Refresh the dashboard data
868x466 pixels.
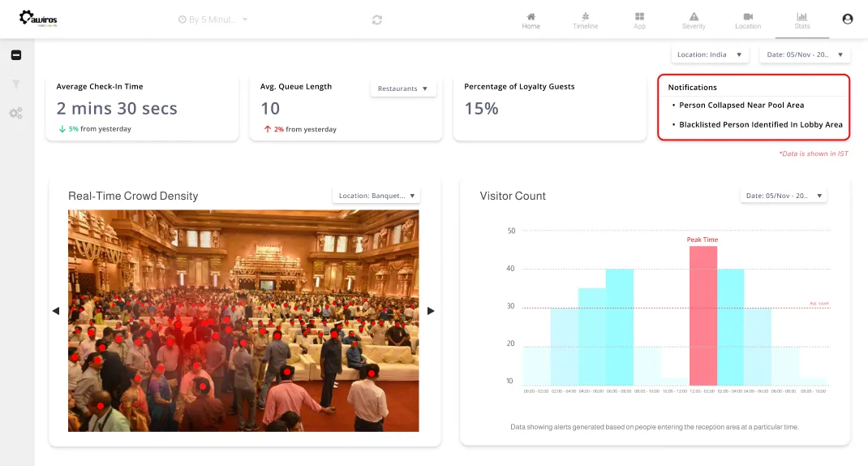click(x=377, y=20)
